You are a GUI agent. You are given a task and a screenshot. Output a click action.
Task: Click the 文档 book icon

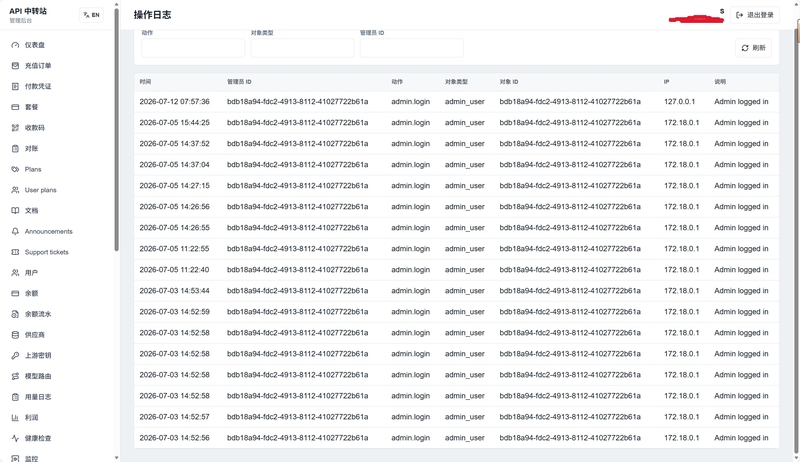click(x=15, y=211)
